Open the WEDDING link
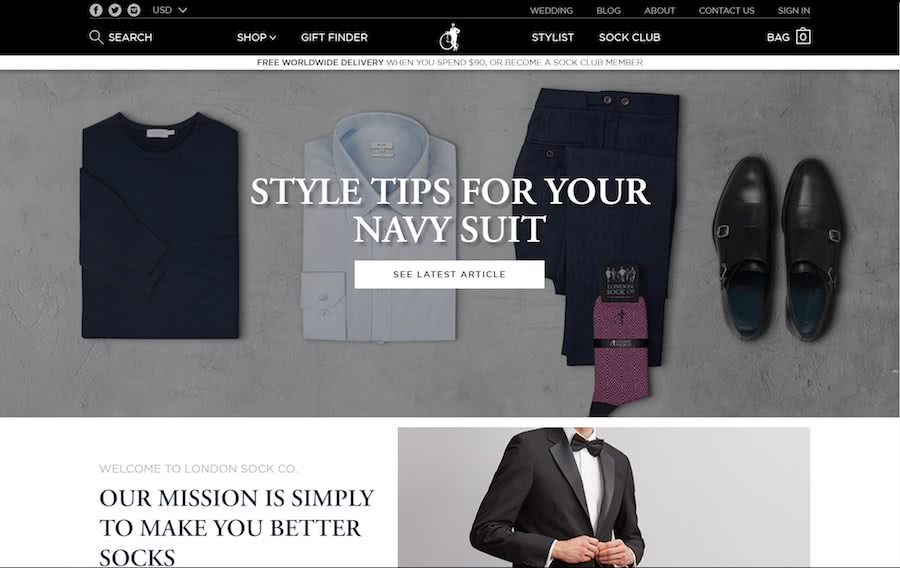The height and width of the screenshot is (568, 900). pos(551,10)
